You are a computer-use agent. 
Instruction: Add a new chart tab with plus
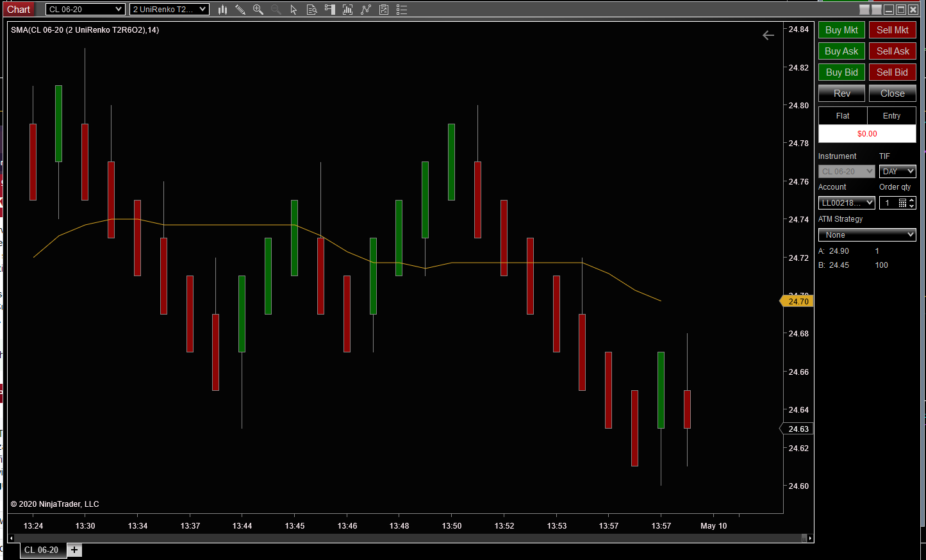click(74, 550)
